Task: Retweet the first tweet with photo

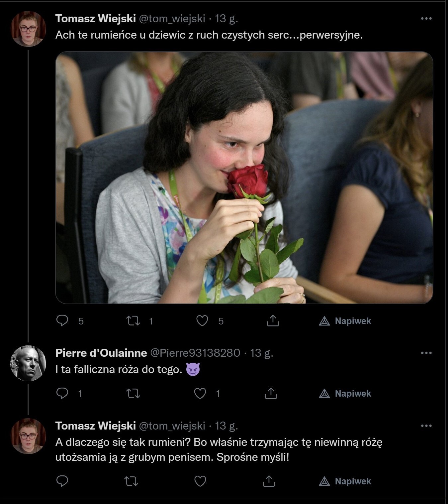Action: click(x=133, y=321)
